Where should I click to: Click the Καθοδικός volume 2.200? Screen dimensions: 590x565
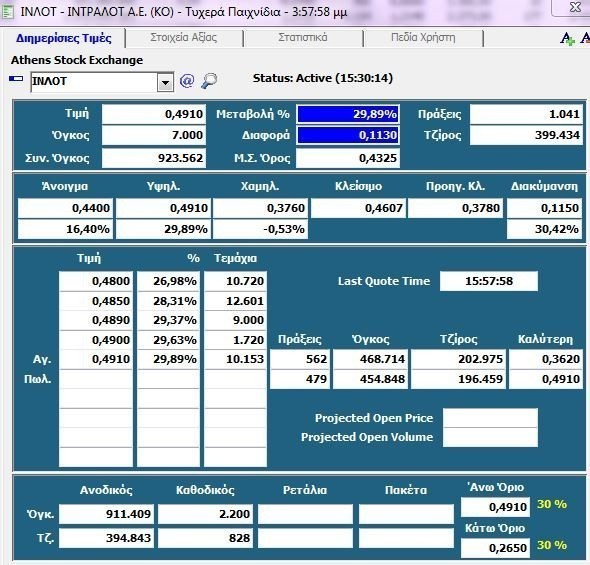pos(205,514)
